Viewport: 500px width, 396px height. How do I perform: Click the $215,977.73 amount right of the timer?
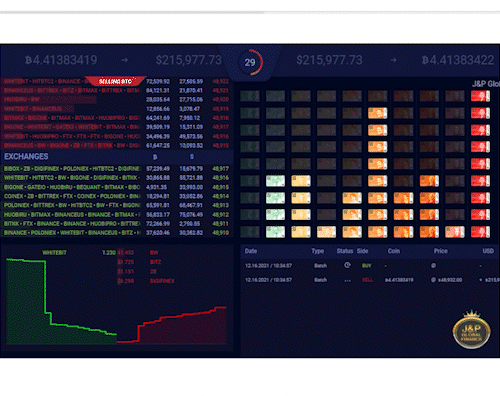coord(329,60)
